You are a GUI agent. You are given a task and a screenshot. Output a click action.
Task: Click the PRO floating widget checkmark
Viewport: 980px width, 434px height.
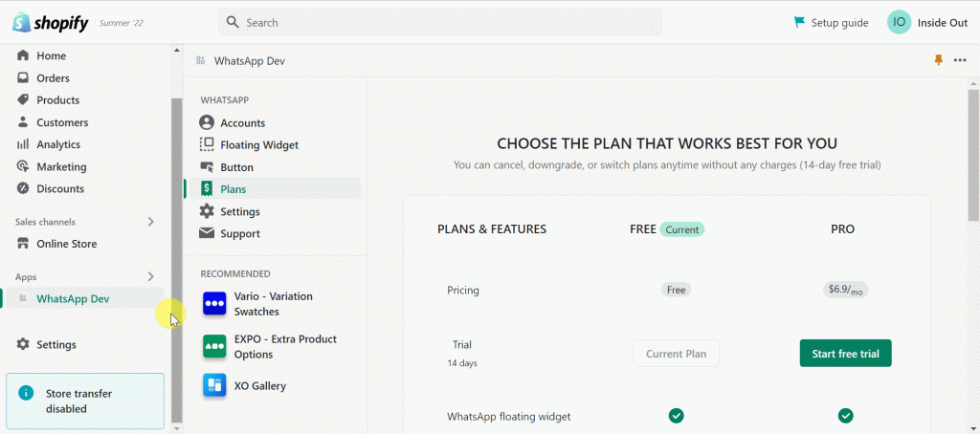click(845, 416)
